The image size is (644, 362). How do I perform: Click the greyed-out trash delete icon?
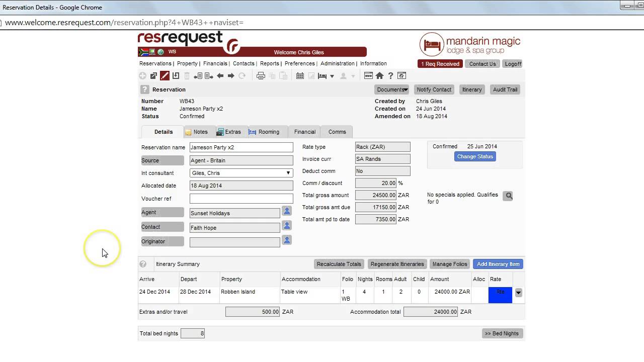[187, 76]
